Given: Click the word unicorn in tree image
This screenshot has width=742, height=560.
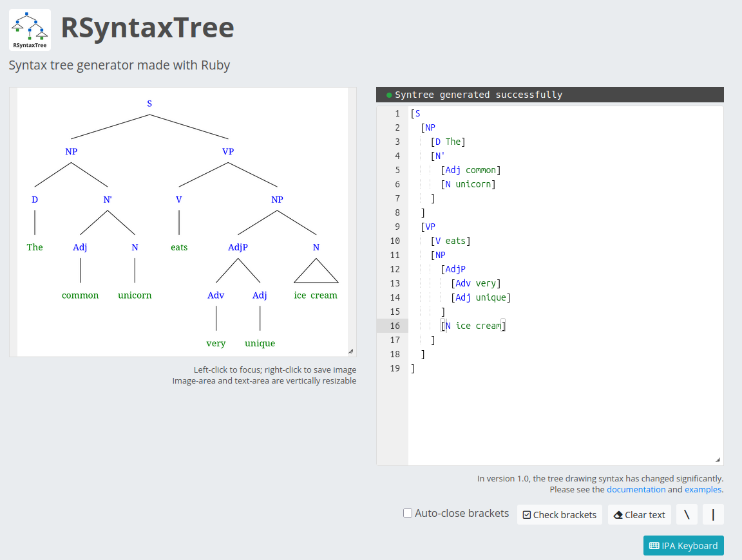Looking at the screenshot, I should [x=135, y=295].
